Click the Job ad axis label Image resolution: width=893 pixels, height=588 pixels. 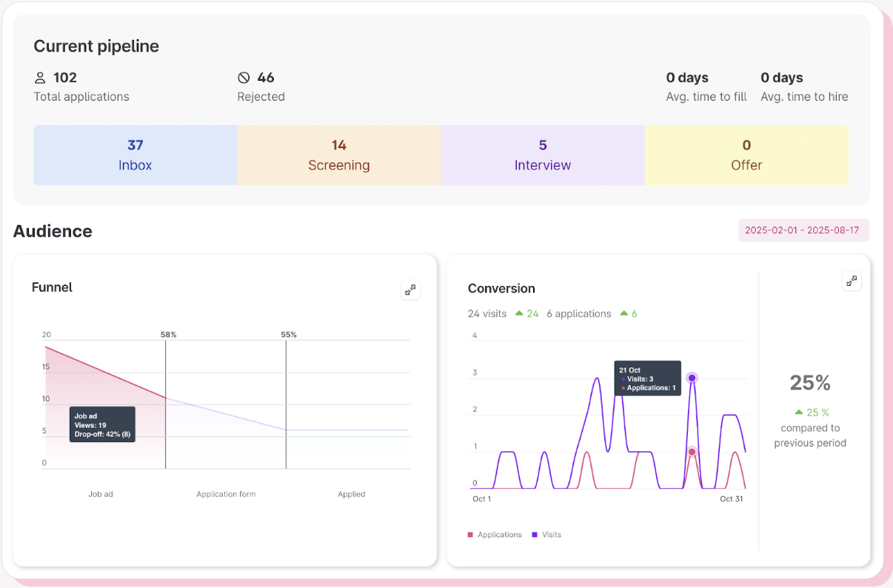[x=101, y=494]
